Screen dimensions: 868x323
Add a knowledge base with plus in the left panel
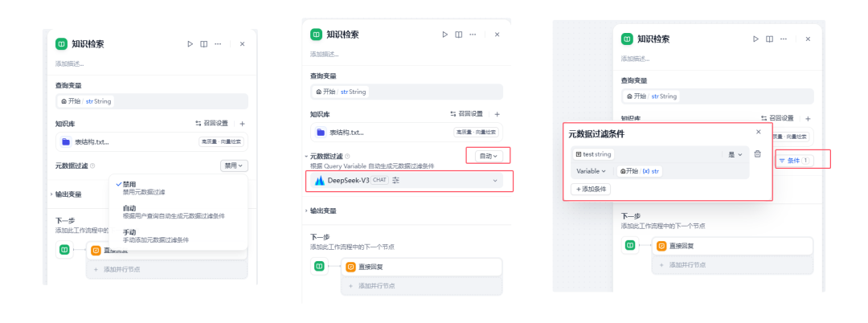pos(243,124)
